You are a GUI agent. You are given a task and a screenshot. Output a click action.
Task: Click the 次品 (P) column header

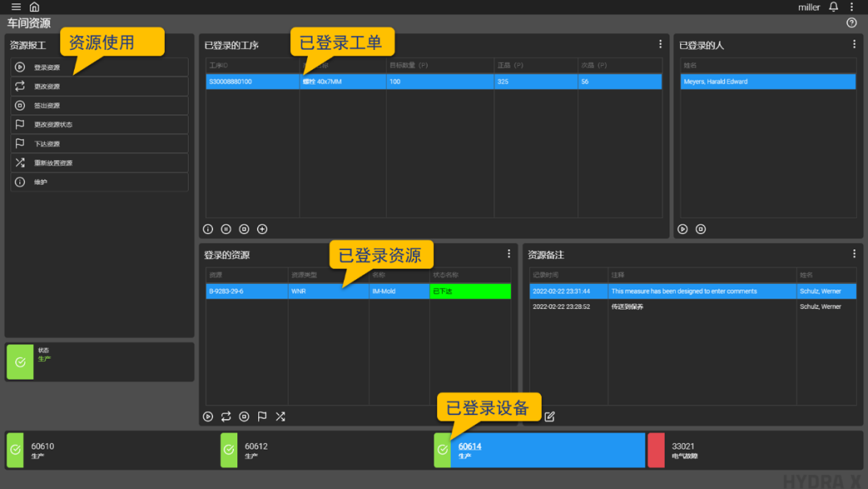pyautogui.click(x=620, y=65)
